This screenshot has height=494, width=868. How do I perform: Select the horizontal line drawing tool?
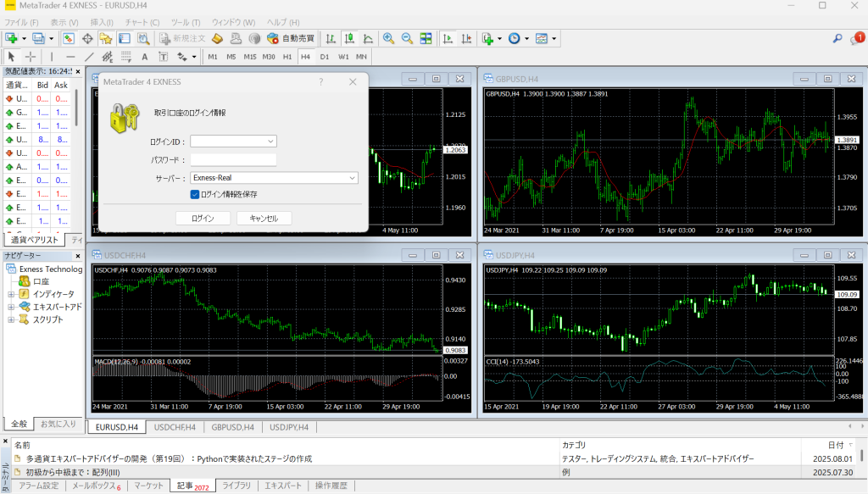[x=70, y=57]
